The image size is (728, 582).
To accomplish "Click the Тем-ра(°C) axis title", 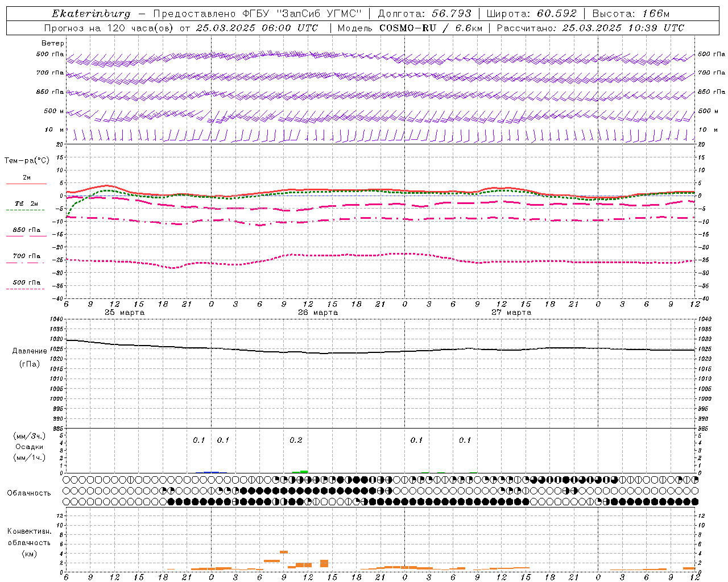I will coord(27,161).
